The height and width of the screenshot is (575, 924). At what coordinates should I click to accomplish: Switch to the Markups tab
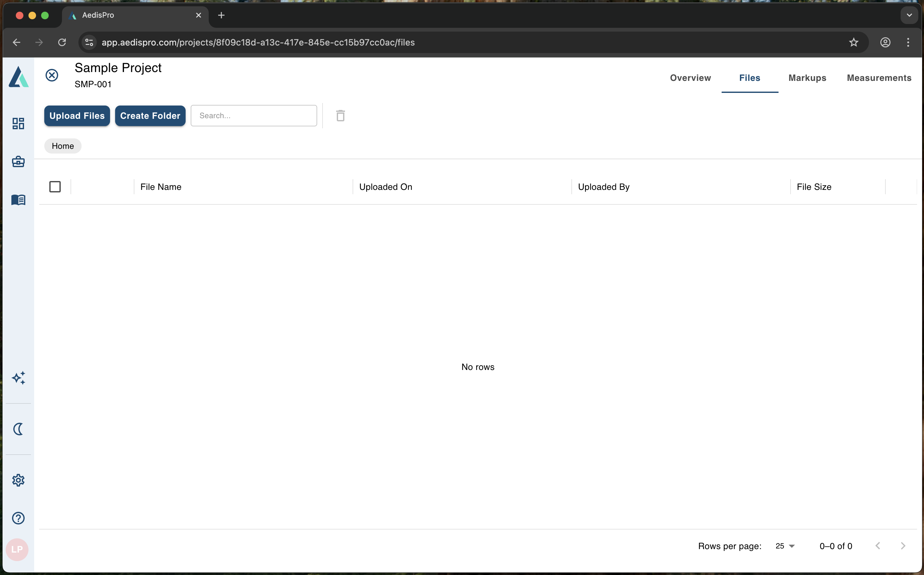(x=807, y=78)
